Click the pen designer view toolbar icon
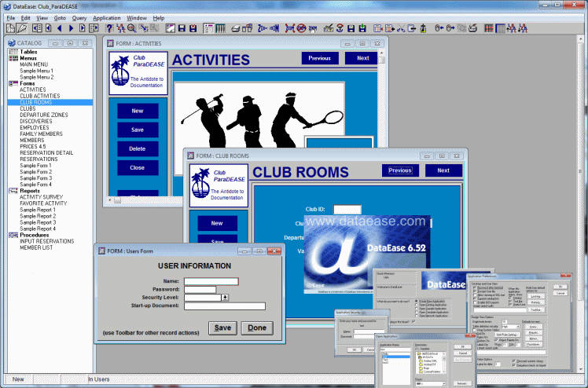Screen dimensions: 588x388 pos(22,28)
